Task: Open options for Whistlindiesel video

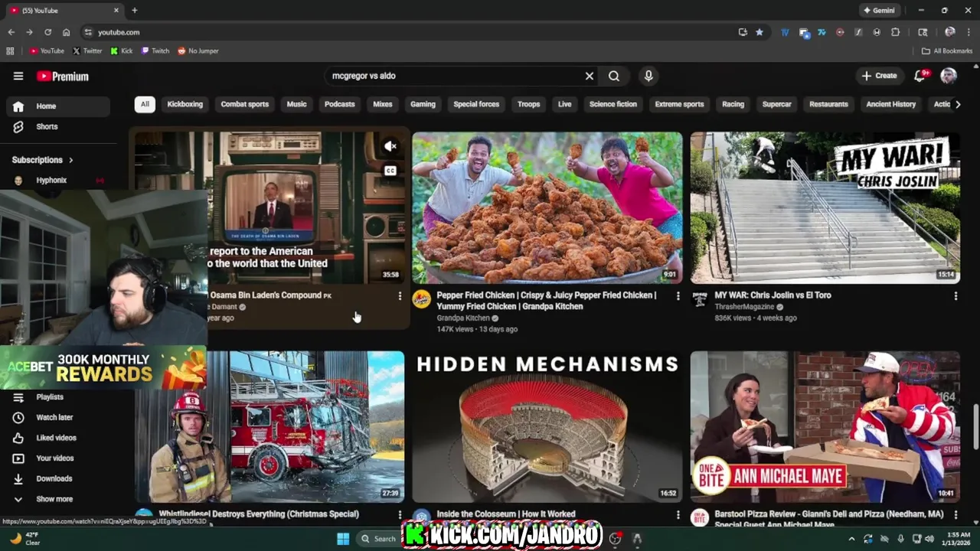Action: 399,515
